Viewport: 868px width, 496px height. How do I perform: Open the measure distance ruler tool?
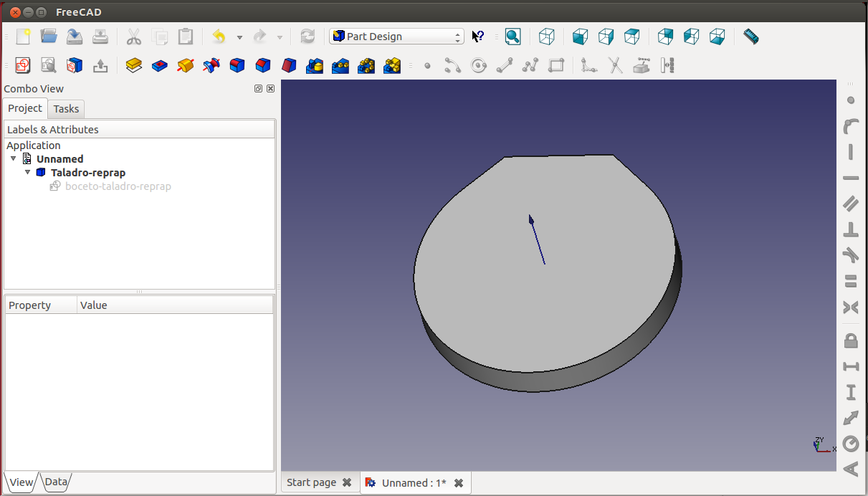point(750,37)
